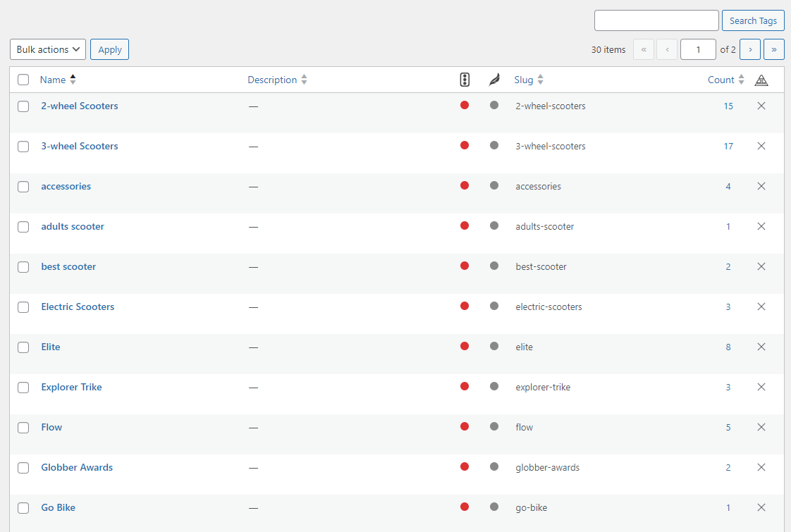Click red SEO dot for accessories
The height and width of the screenshot is (532, 791).
click(x=465, y=185)
